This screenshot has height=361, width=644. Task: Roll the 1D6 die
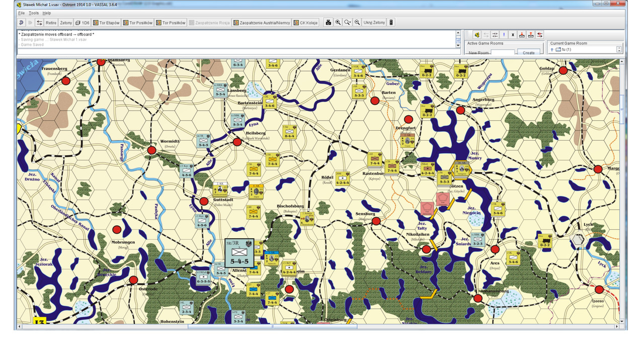(x=83, y=23)
